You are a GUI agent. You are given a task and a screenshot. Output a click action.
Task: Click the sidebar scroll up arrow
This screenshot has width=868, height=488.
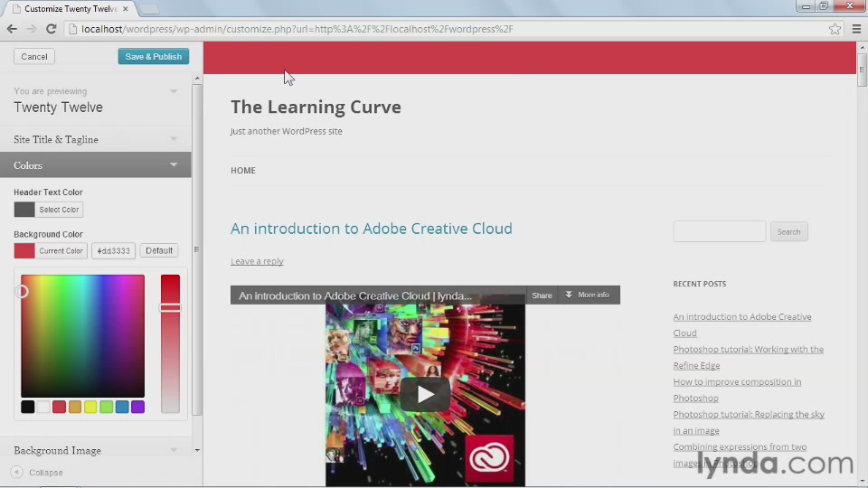pyautogui.click(x=197, y=80)
